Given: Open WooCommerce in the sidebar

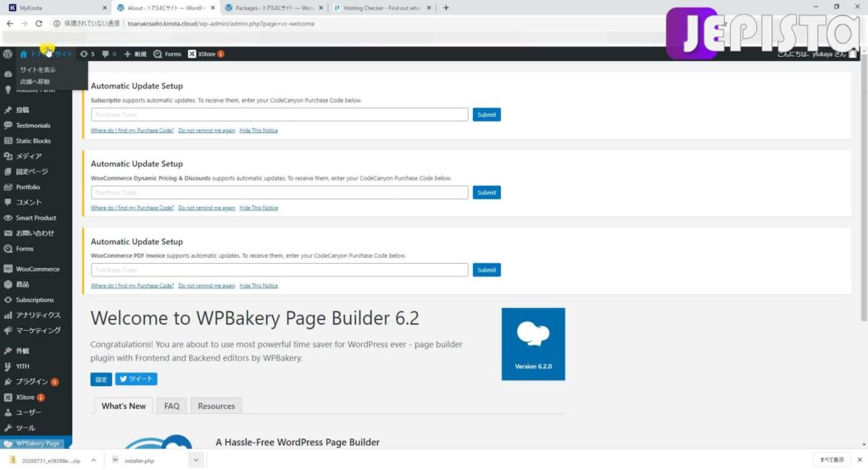Looking at the screenshot, I should 36,269.
